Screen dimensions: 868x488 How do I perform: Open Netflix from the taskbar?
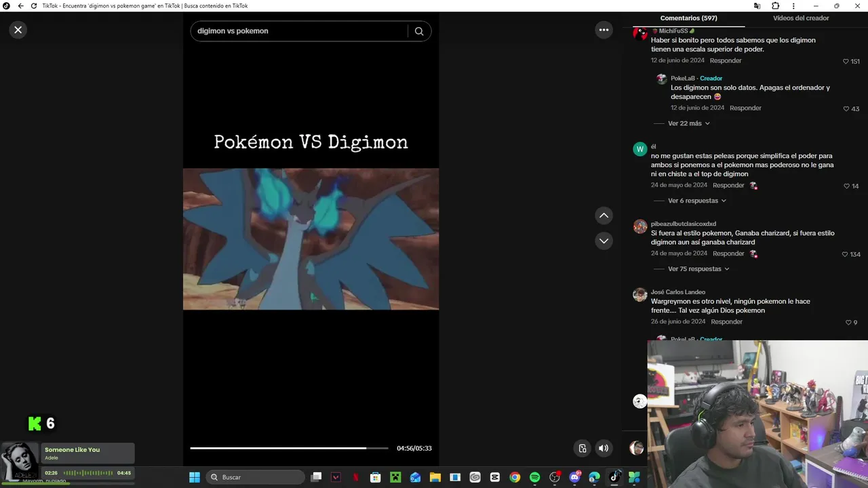(355, 477)
